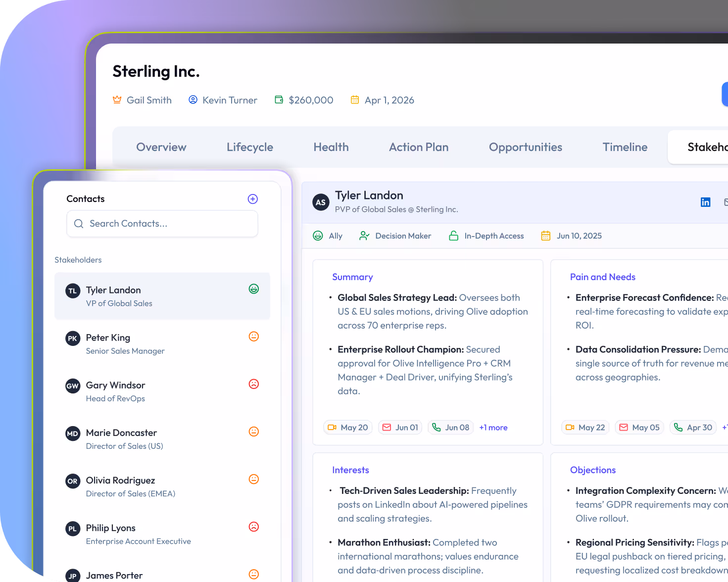Screen dimensions: 728x582
Task: Switch to the Timeline tab
Action: 625,147
